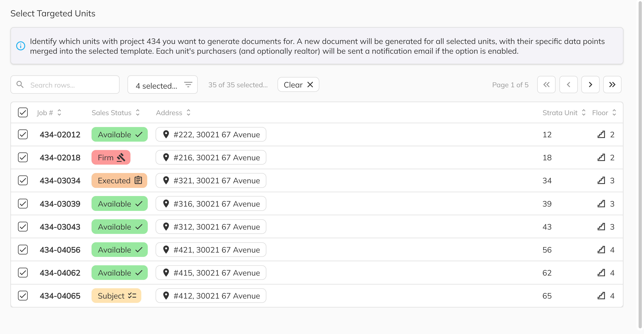Clear the current selection
Viewport: 644px width, 334px height.
(x=298, y=85)
